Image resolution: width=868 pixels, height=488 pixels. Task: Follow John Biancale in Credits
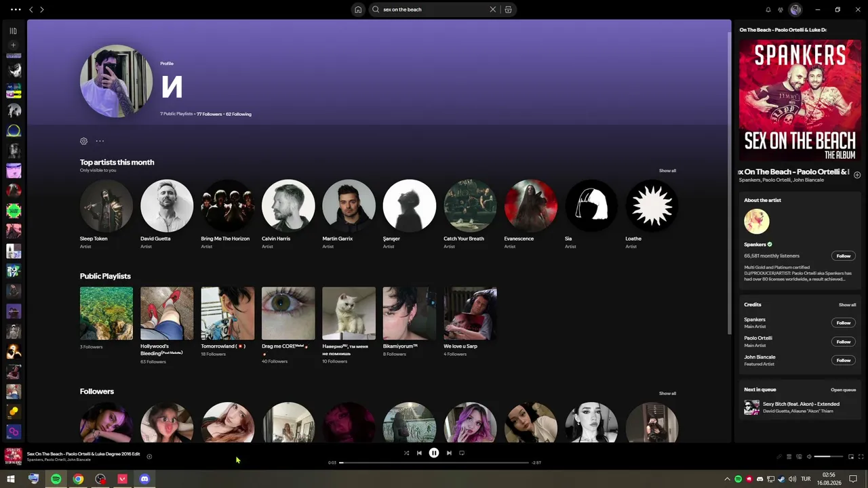click(x=843, y=360)
